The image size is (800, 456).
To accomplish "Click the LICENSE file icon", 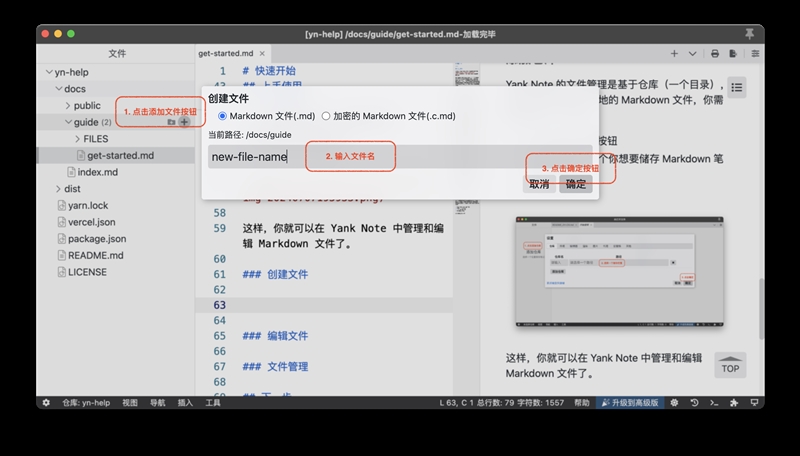I will 62,272.
